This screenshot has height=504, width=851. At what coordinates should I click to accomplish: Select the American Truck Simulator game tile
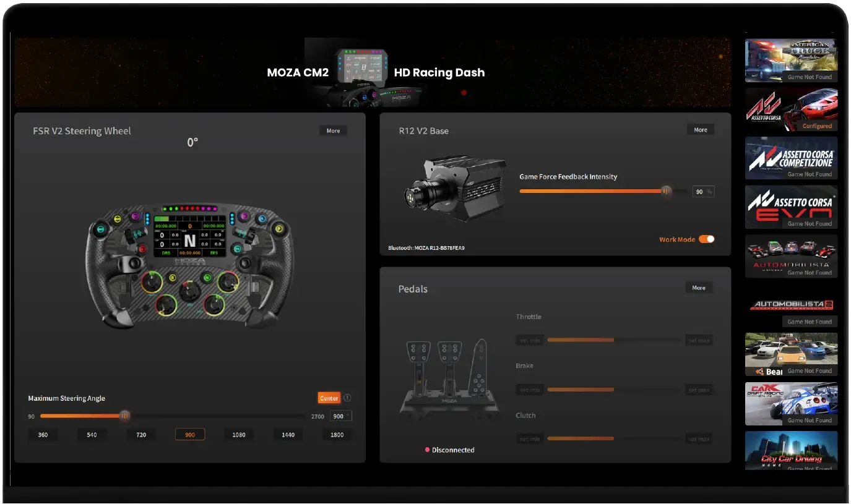(791, 61)
